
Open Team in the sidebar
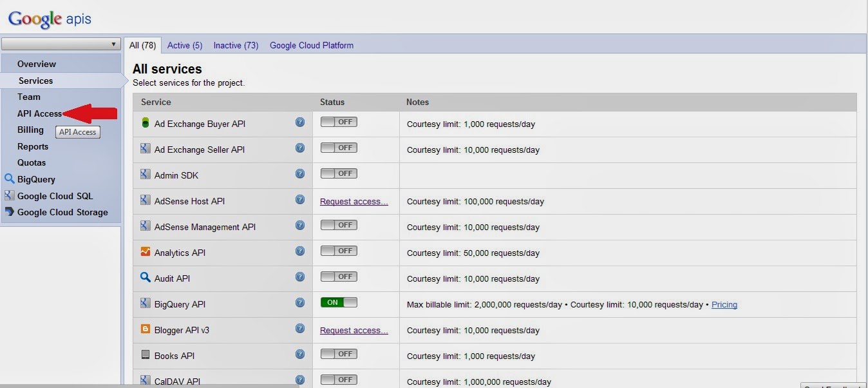(x=29, y=97)
